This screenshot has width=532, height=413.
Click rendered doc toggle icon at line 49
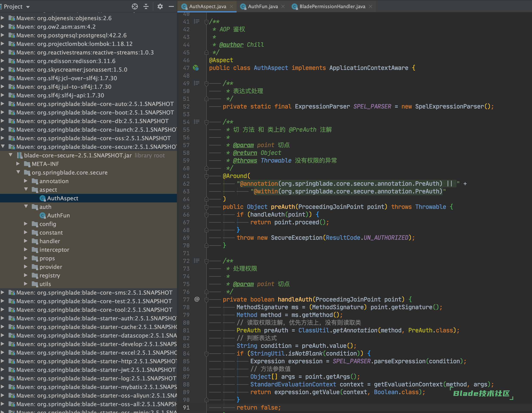click(197, 83)
